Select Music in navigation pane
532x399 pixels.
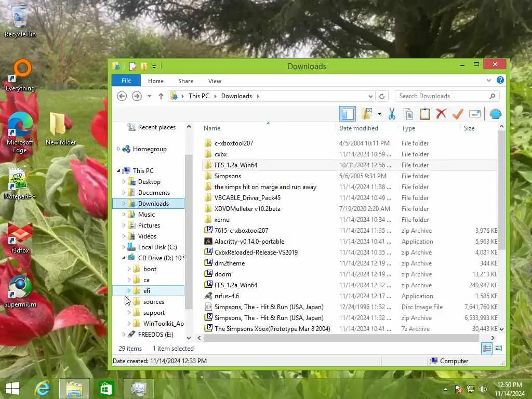146,215
